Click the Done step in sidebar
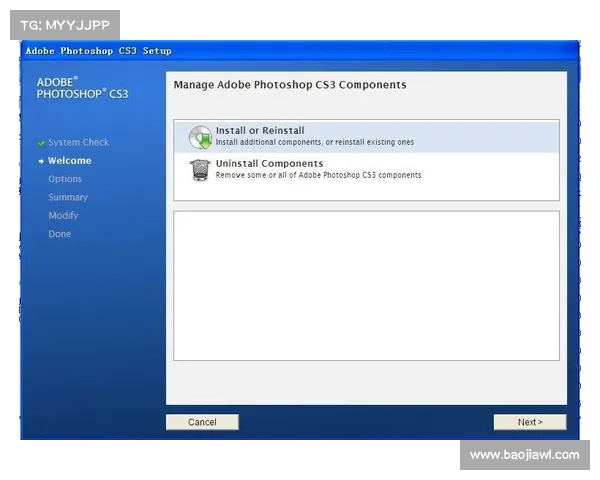Screen dimensions: 600x480 (x=60, y=234)
